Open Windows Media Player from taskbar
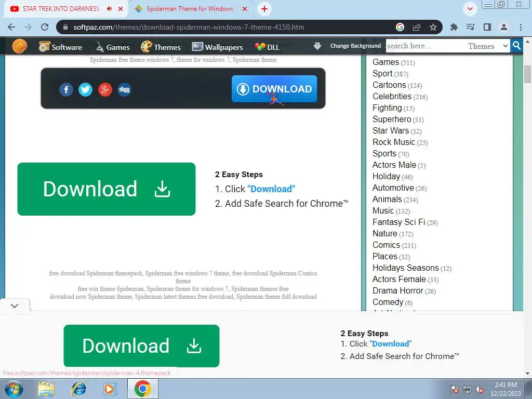 109,389
